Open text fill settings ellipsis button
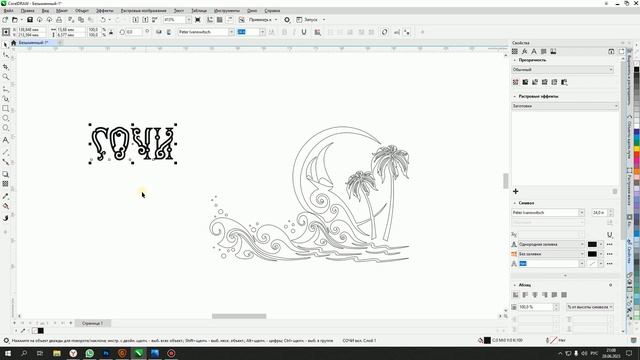The image size is (640, 360). pos(610,244)
